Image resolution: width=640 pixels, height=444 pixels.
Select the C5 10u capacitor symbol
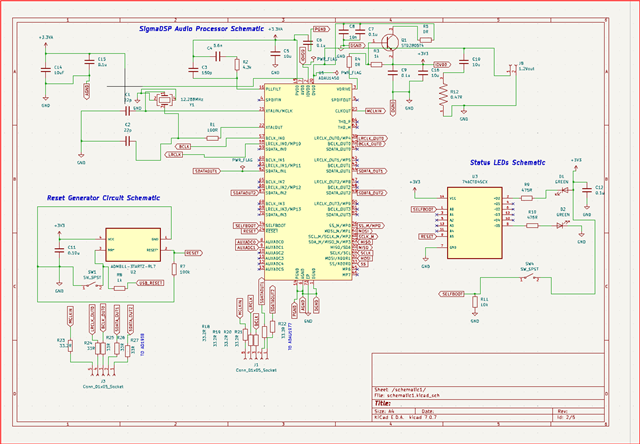[x=275, y=53]
